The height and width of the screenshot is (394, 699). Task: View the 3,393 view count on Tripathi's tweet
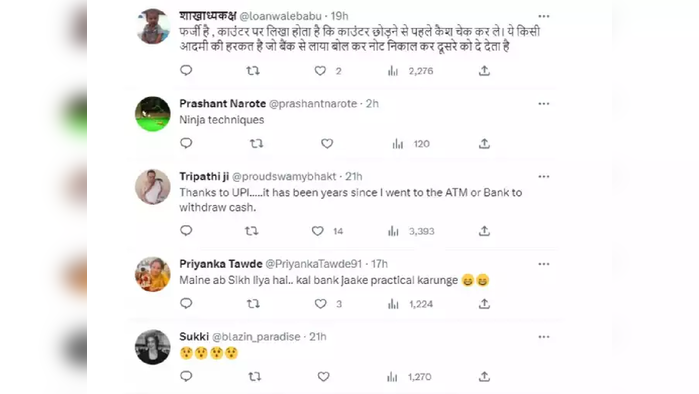tap(421, 231)
